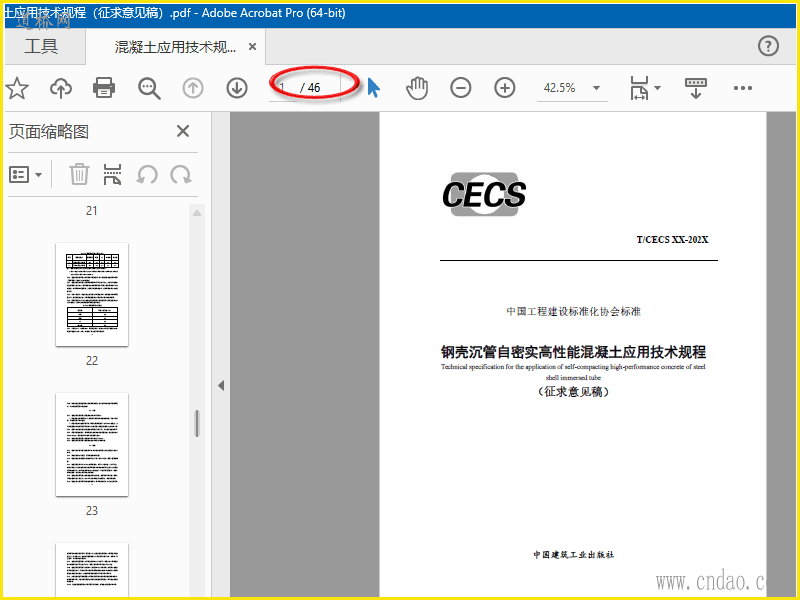Grab the panel splitter handle
Image resolution: width=800 pixels, height=600 pixels.
coord(197,423)
